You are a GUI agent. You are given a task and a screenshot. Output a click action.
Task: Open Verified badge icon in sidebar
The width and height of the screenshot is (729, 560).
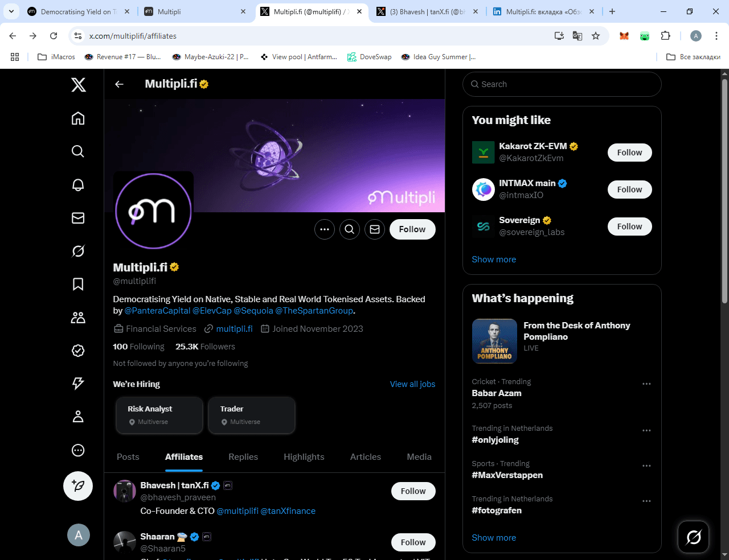coord(78,351)
